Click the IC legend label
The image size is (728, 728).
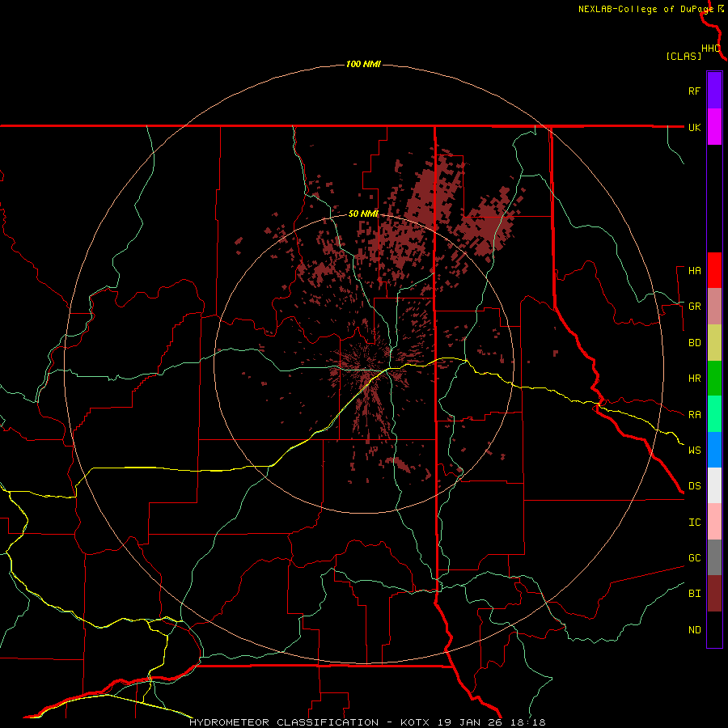point(694,523)
